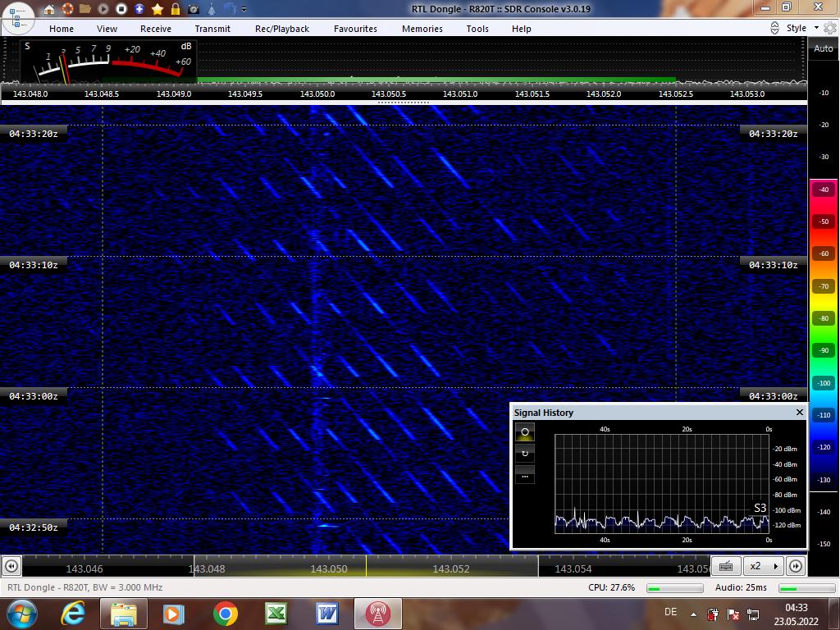This screenshot has width=840, height=630.
Task: Open the folder icon in quick toolbar
Action: click(84, 8)
